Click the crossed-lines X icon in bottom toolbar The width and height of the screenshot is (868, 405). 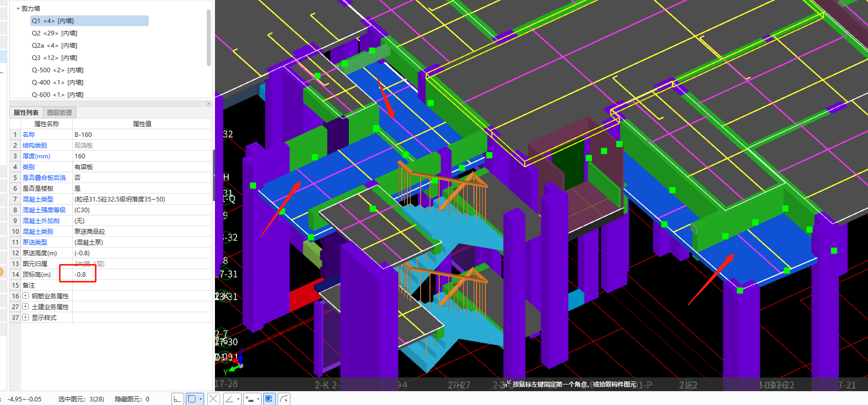click(213, 399)
